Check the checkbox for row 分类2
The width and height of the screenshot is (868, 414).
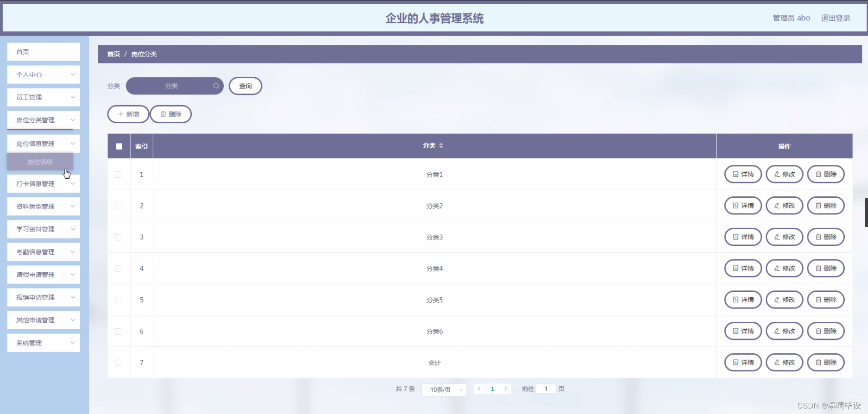[118, 206]
